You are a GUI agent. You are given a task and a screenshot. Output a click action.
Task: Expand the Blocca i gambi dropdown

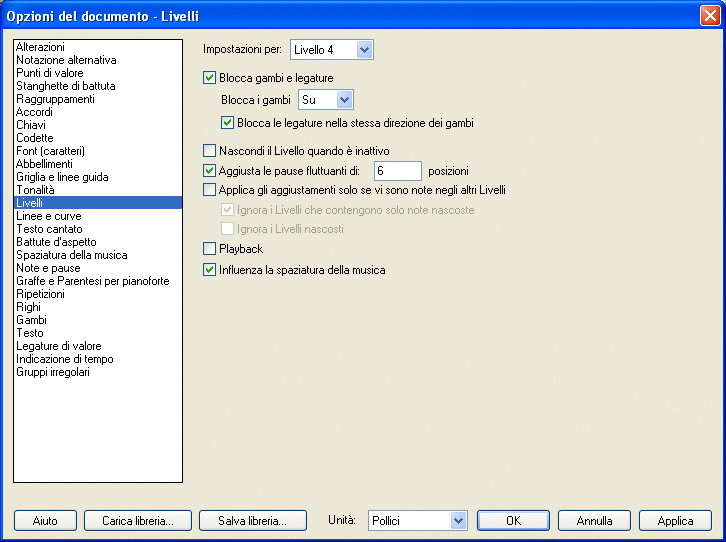click(x=345, y=100)
